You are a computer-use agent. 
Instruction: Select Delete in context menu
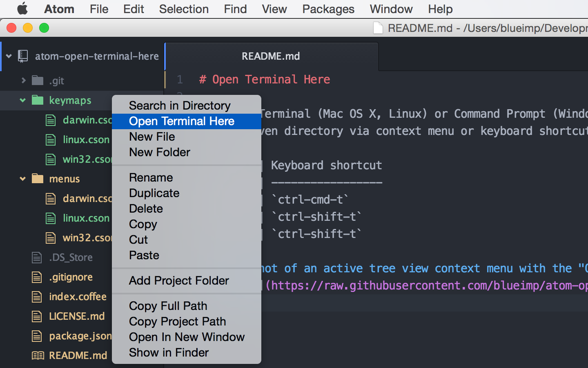click(187, 209)
